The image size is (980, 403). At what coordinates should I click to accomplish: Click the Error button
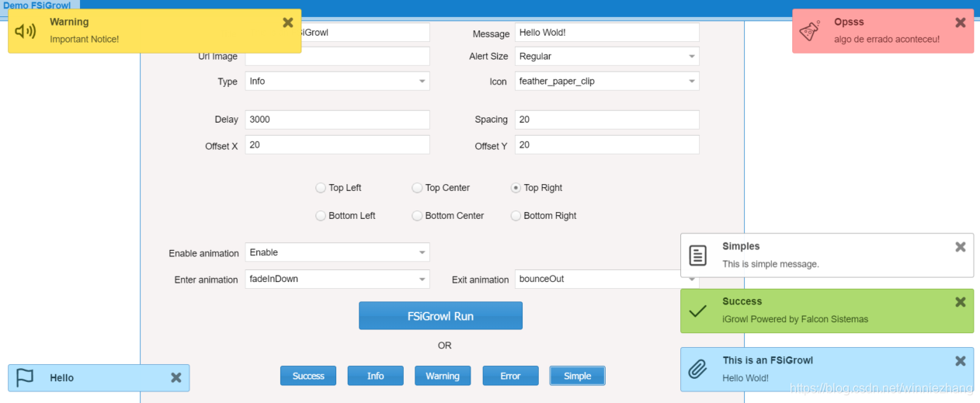click(x=510, y=376)
